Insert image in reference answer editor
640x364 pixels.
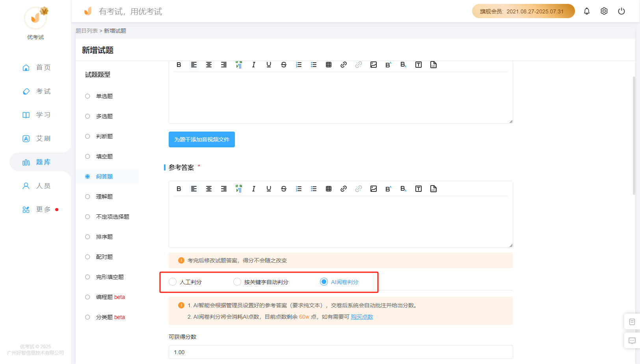(x=374, y=189)
